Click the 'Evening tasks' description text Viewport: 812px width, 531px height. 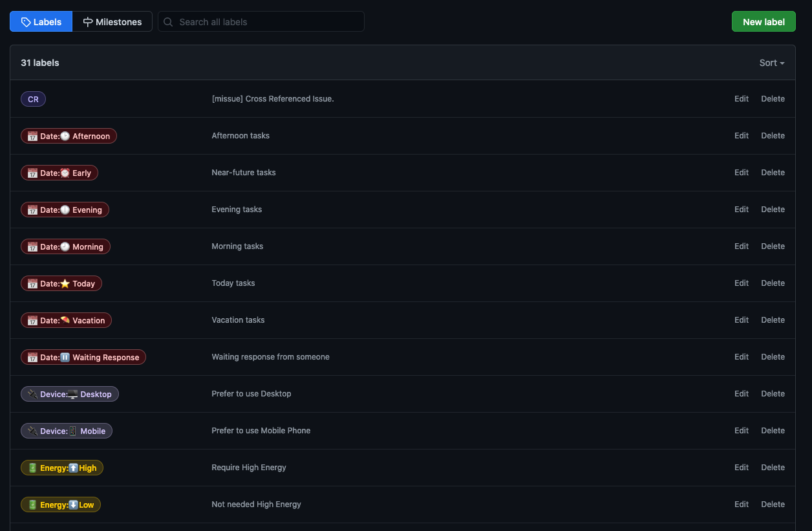tap(237, 210)
